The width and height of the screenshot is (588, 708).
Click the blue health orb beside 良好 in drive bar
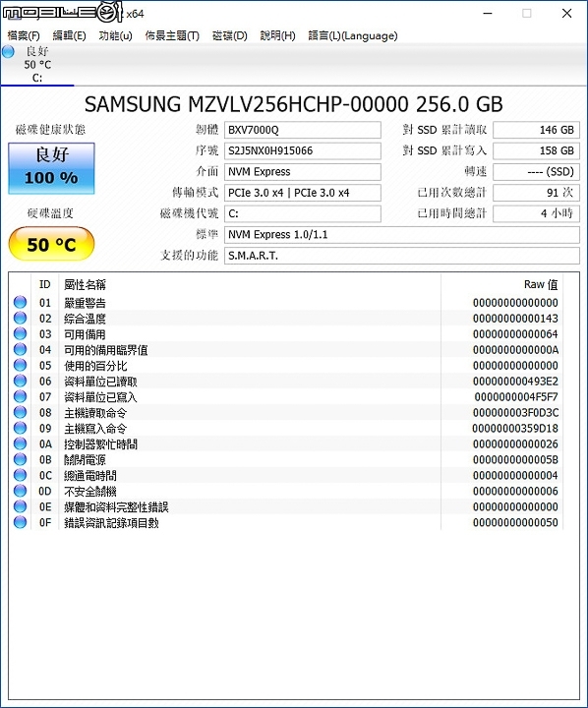[x=8, y=51]
